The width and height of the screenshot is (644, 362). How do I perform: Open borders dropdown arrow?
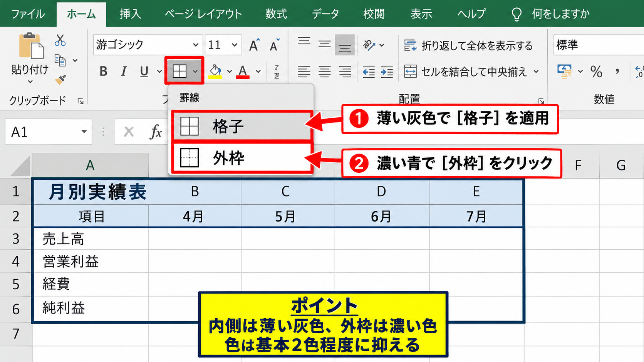tap(195, 72)
